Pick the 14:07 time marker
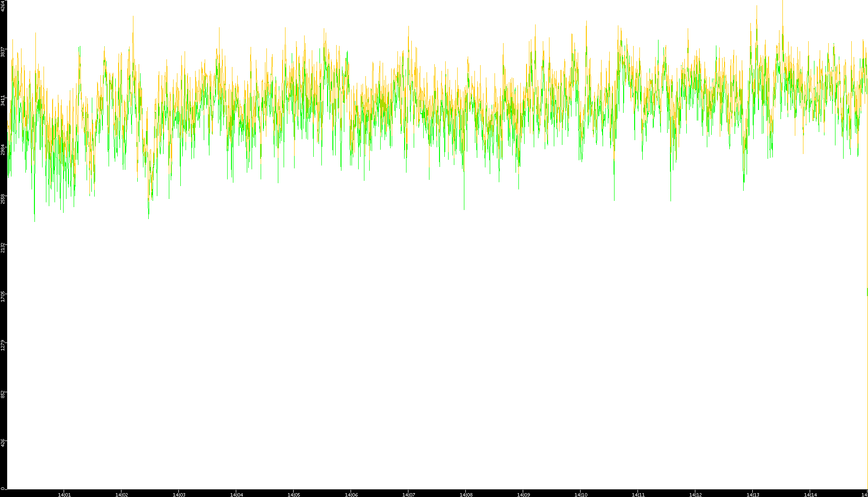Viewport: 868px width, 497px height. 408,495
